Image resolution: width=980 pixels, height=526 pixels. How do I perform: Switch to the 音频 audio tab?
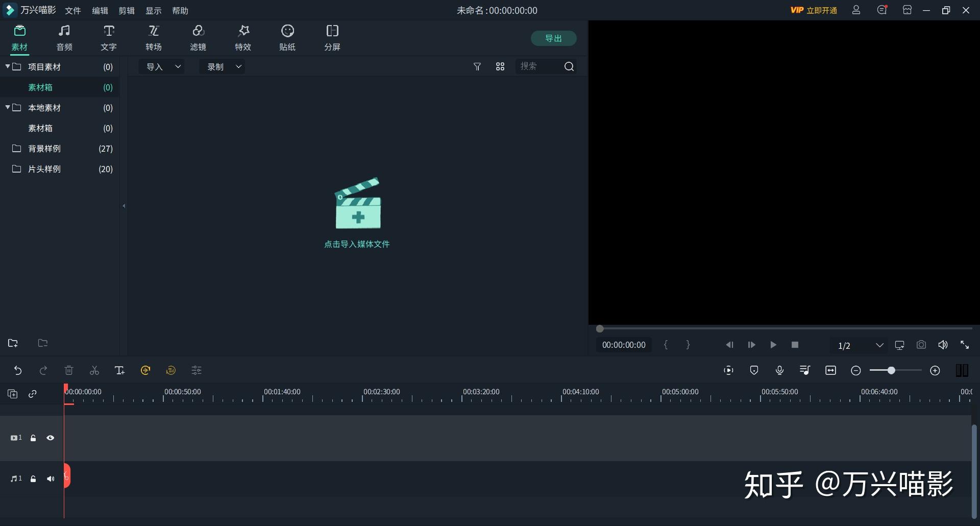[x=64, y=38]
